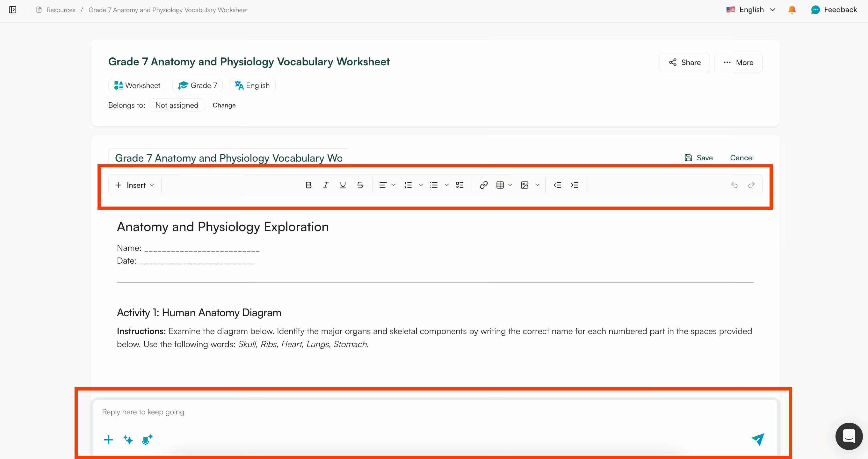This screenshot has width=868, height=459.
Task: Increase indent using the indent icon
Action: (x=575, y=185)
